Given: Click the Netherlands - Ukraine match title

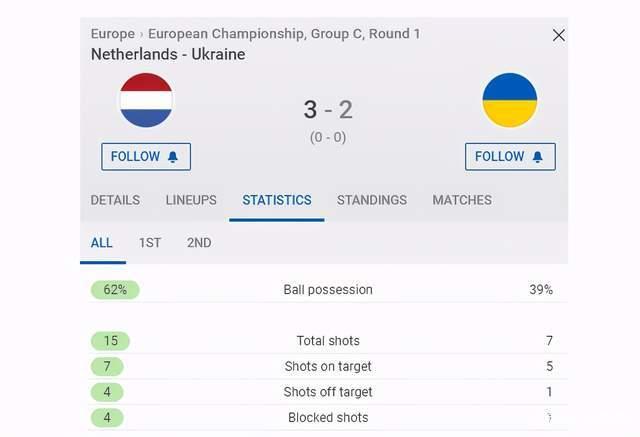Looking at the screenshot, I should point(168,54).
